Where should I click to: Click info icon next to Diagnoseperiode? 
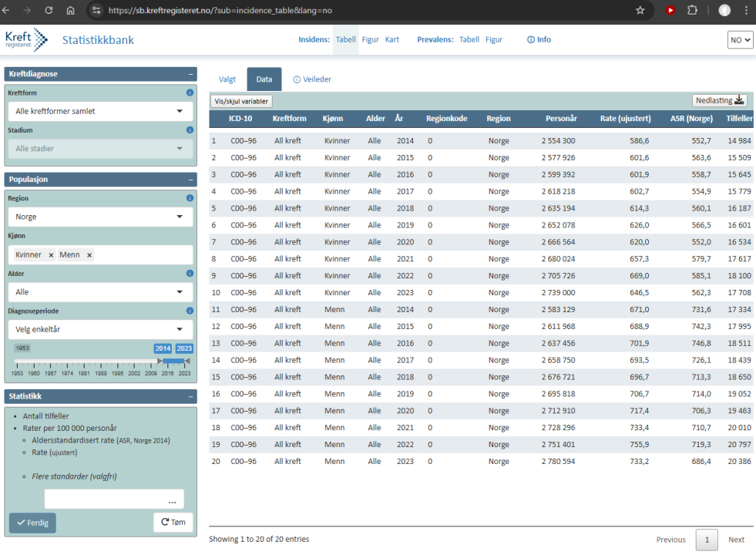(190, 311)
